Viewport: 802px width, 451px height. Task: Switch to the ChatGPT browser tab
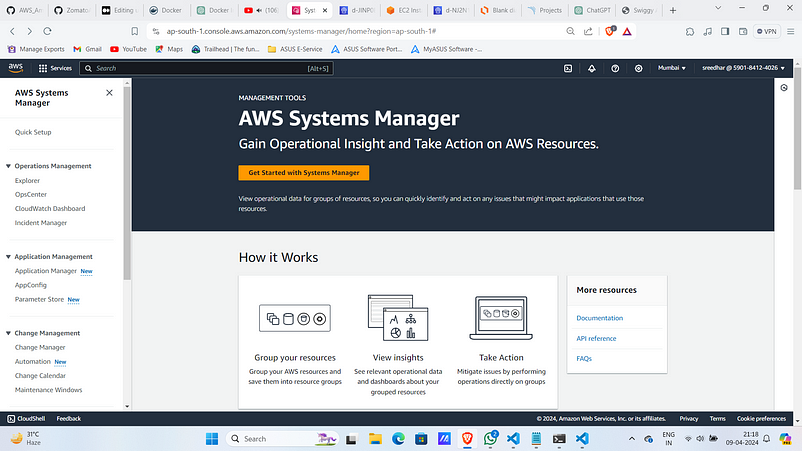tap(592, 10)
